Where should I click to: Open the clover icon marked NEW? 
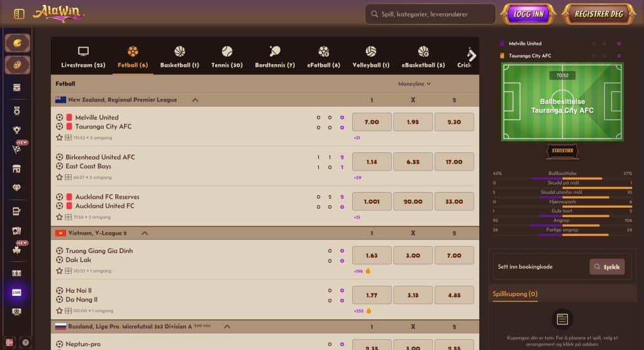pyautogui.click(x=17, y=250)
